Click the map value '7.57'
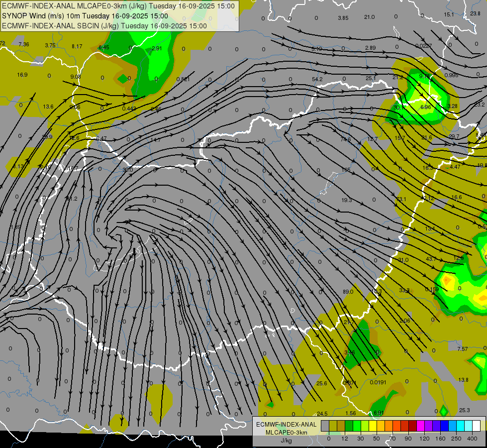The height and width of the screenshot is (448, 487). [x=463, y=349]
